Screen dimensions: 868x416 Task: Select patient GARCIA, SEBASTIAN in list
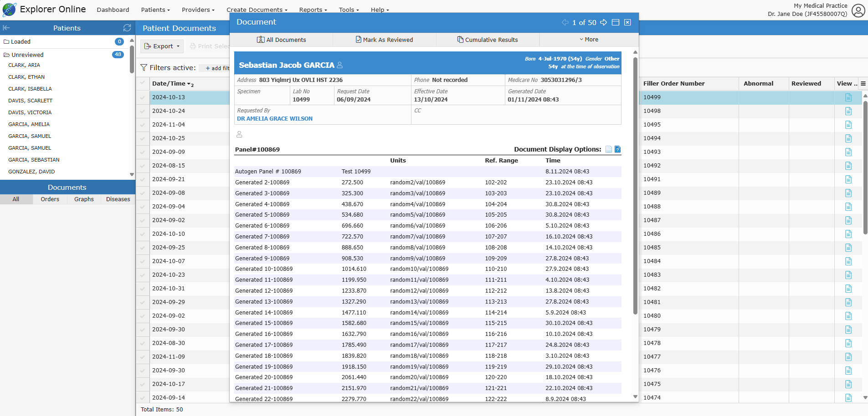click(34, 160)
